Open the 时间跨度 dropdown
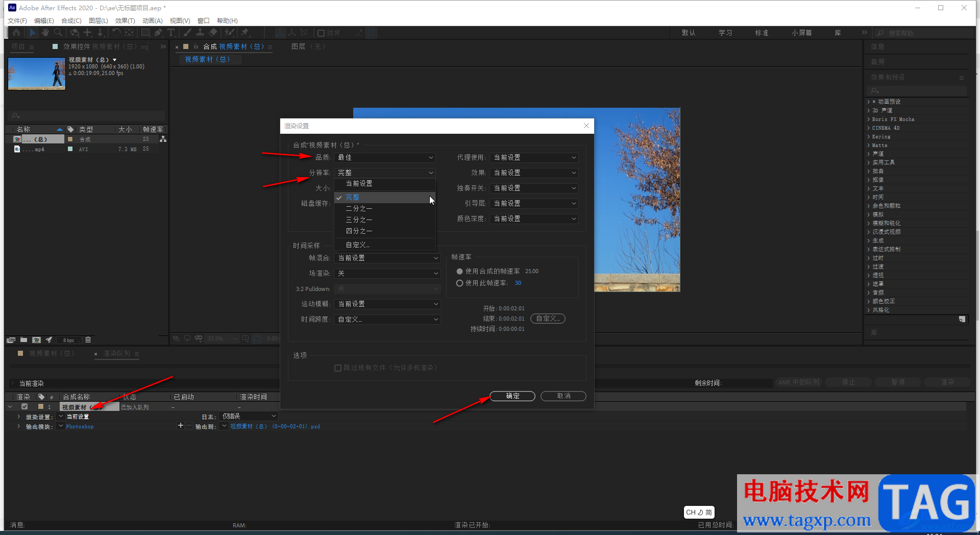The image size is (980, 535). click(387, 320)
